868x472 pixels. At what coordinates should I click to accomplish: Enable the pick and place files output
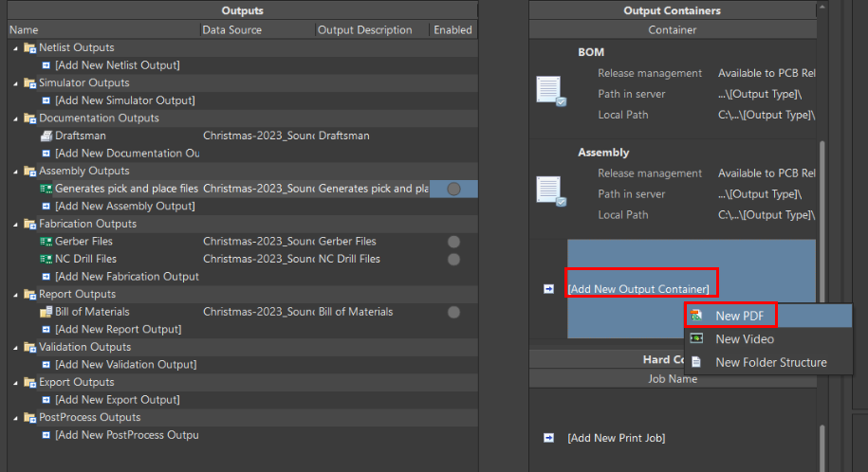coord(454,189)
